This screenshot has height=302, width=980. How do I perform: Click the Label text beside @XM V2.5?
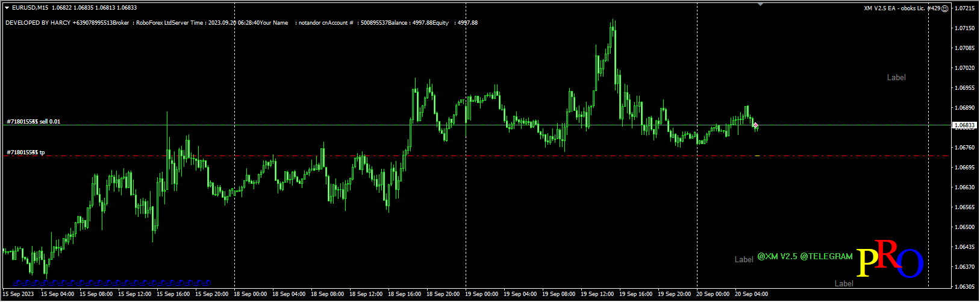pos(744,259)
